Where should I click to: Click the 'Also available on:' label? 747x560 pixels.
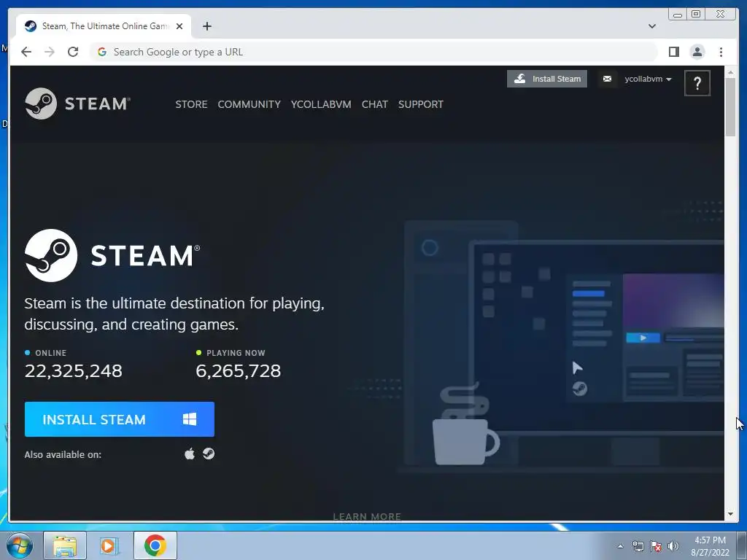pyautogui.click(x=63, y=455)
